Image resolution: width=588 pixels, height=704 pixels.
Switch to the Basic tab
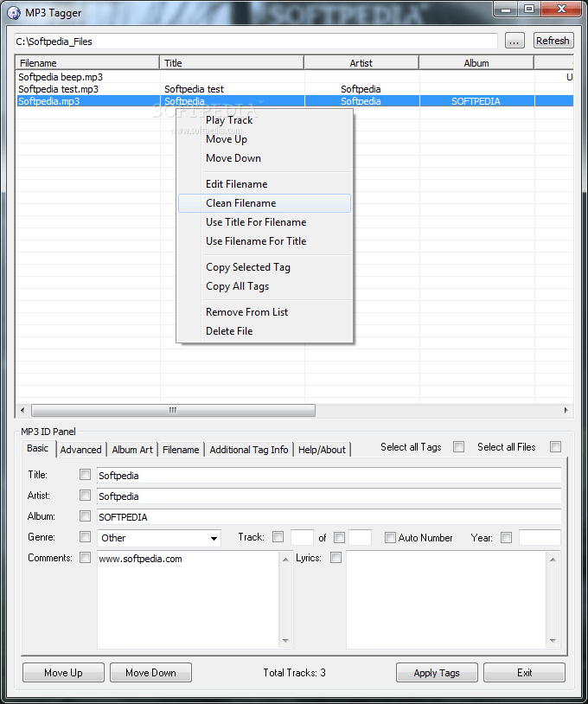(x=38, y=448)
